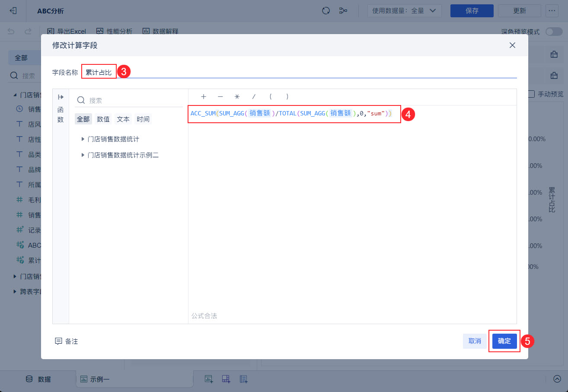
Task: Select the 品类 text field row
Action: tap(29, 154)
